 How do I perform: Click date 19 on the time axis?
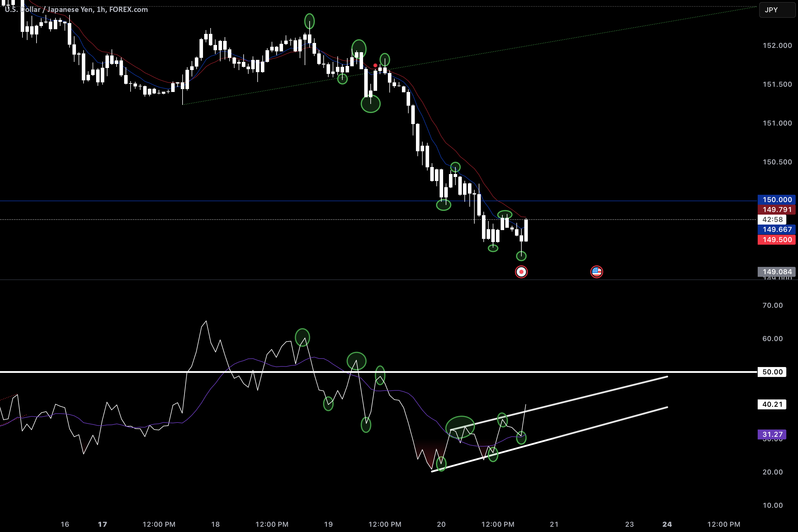329,524
